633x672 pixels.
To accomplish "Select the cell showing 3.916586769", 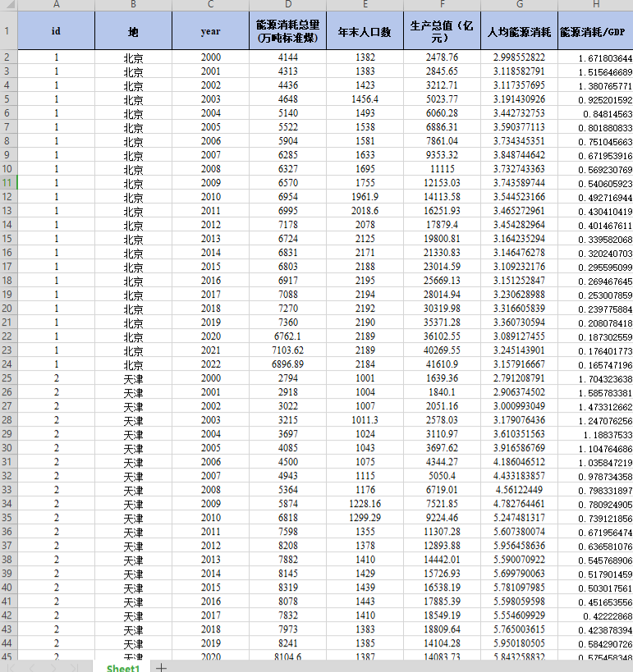I will [x=520, y=448].
